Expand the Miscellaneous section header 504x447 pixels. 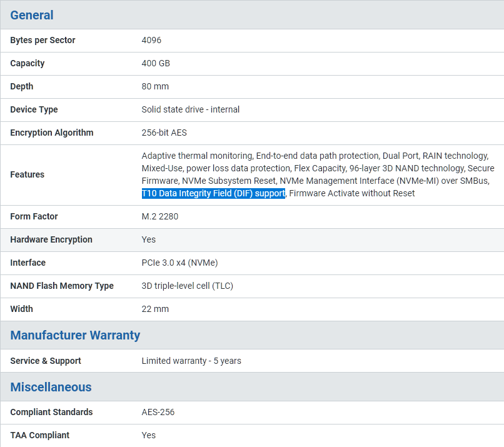(51, 387)
